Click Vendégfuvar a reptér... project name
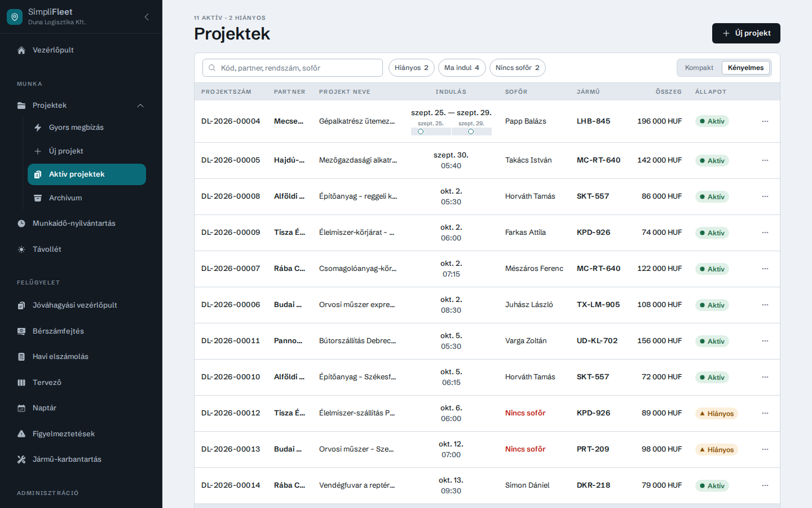Viewport: 812px width, 508px height. tap(357, 485)
